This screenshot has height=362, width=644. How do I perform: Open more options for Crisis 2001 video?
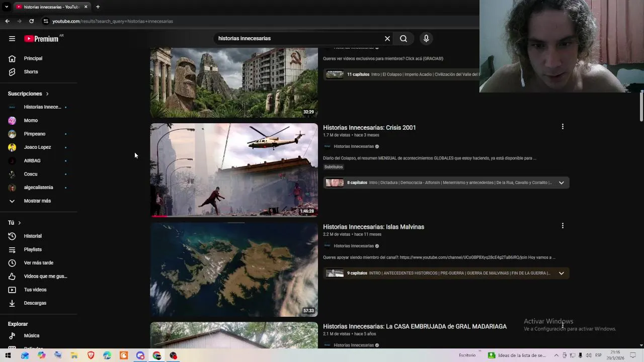(x=562, y=127)
